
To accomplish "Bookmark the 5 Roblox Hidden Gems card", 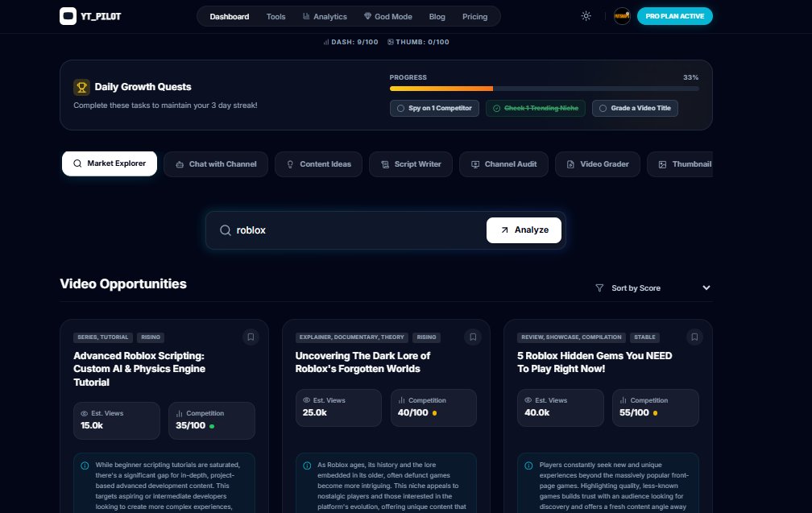I will [694, 337].
